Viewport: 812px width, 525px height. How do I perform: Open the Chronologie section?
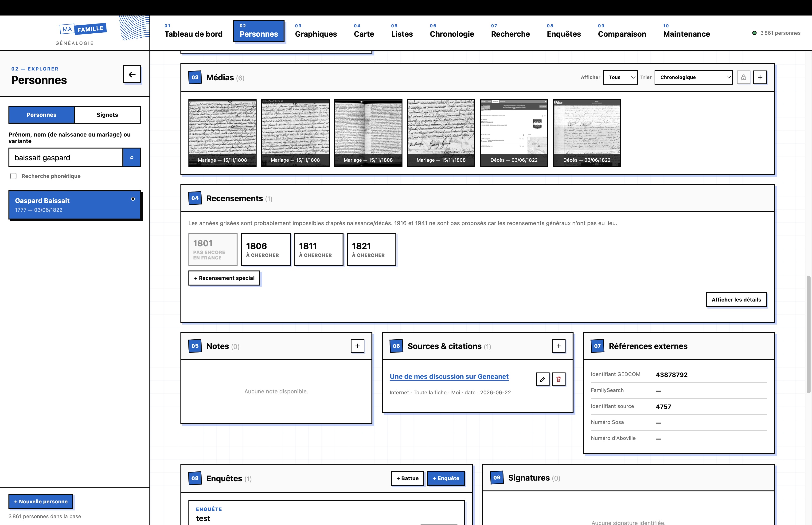[452, 31]
